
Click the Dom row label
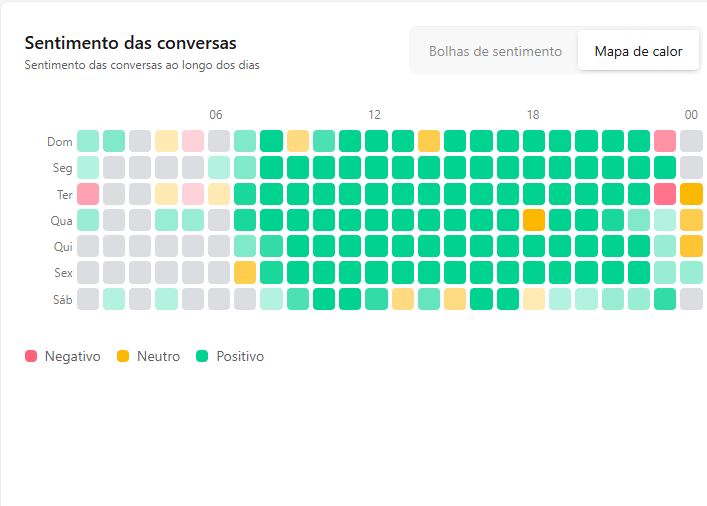[x=60, y=142]
